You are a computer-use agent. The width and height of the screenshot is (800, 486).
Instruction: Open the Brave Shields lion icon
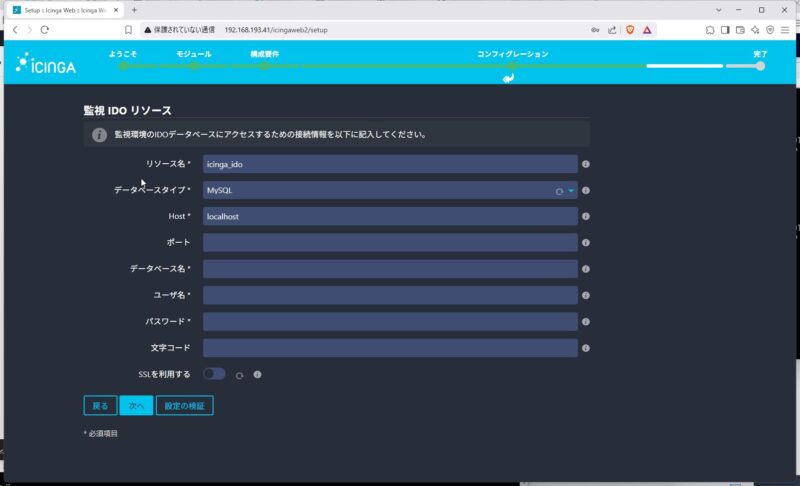pos(630,30)
